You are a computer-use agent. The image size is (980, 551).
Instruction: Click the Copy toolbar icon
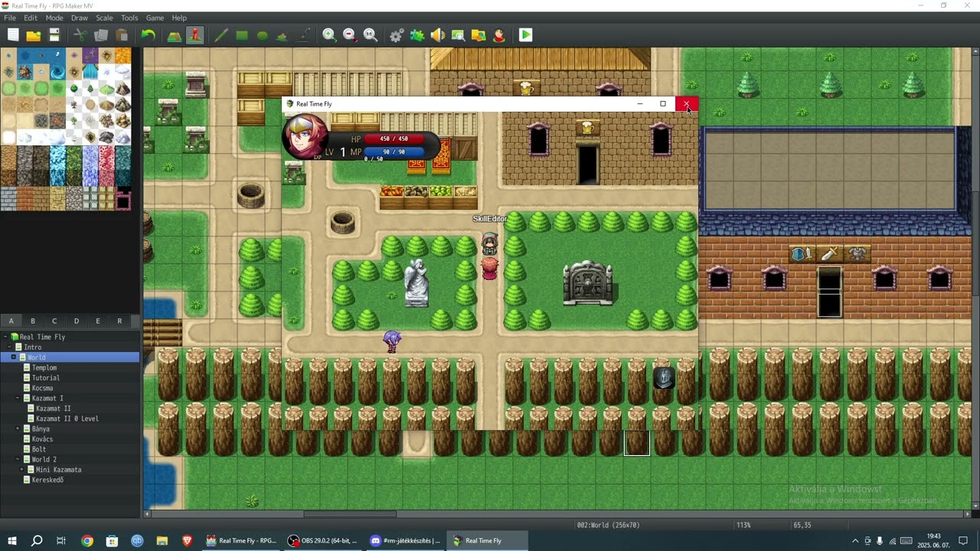pyautogui.click(x=101, y=35)
